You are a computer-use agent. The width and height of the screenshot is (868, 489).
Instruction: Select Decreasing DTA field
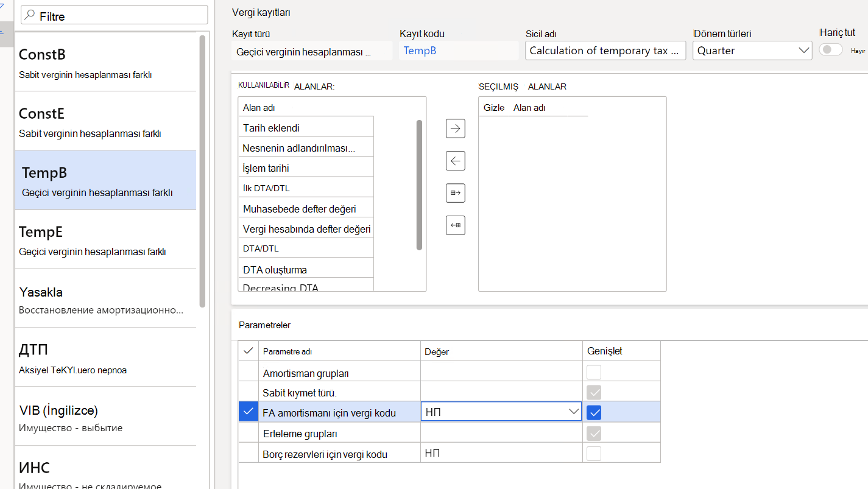306,285
